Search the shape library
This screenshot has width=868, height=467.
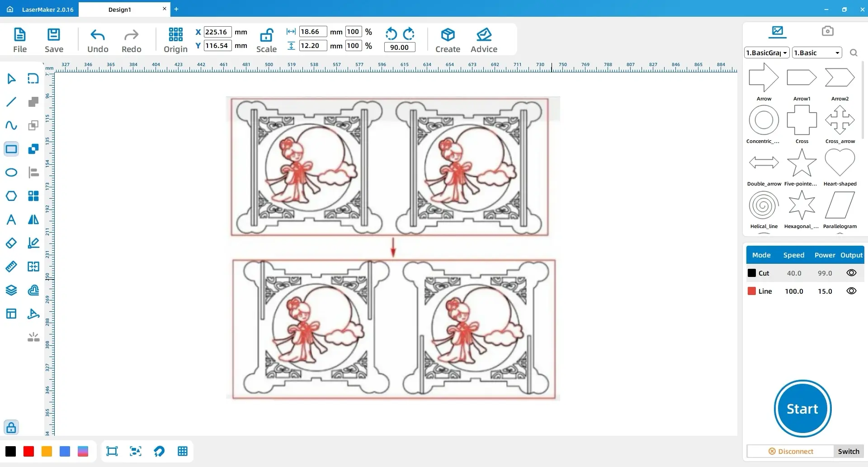pos(854,52)
